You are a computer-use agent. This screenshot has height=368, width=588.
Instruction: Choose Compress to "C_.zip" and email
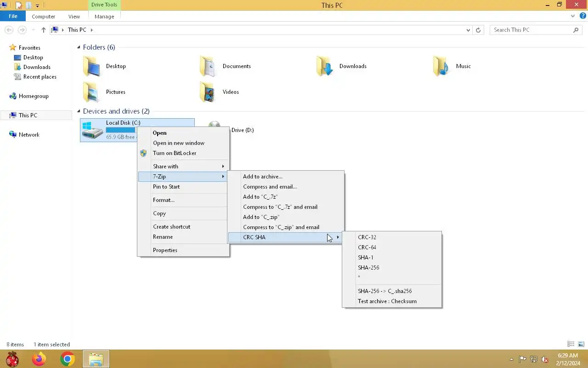pos(286,227)
